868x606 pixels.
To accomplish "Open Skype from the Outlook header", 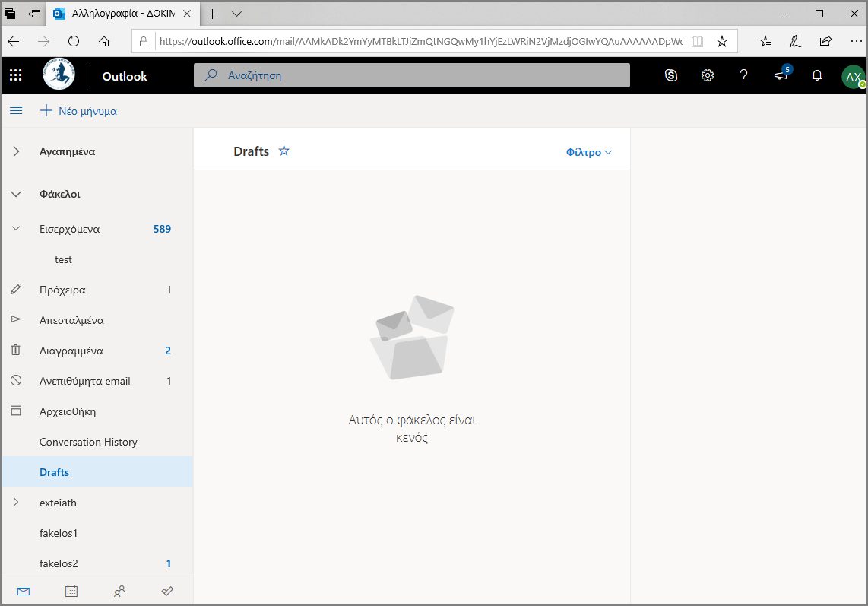I will coord(671,75).
